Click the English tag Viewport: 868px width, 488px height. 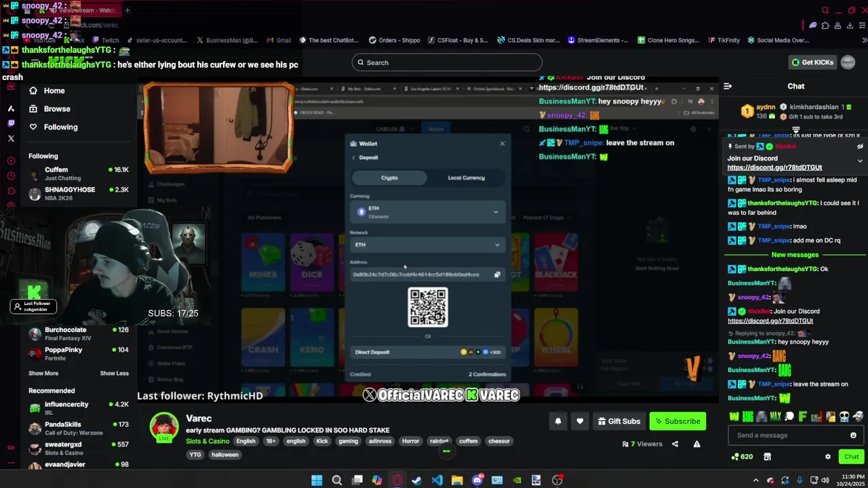[x=245, y=441]
